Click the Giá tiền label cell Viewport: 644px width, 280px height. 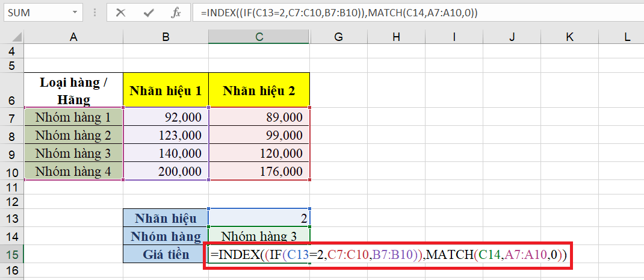(166, 254)
